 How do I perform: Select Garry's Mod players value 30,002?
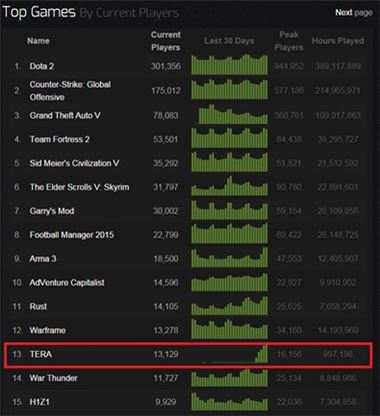(x=166, y=211)
